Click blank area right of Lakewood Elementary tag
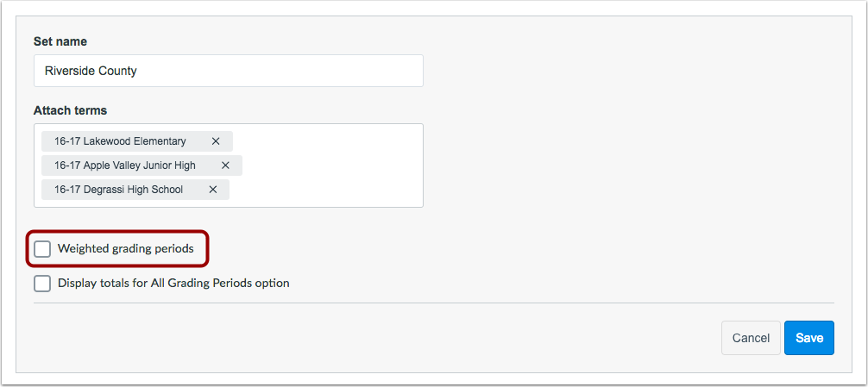This screenshot has width=868, height=387. click(328, 141)
